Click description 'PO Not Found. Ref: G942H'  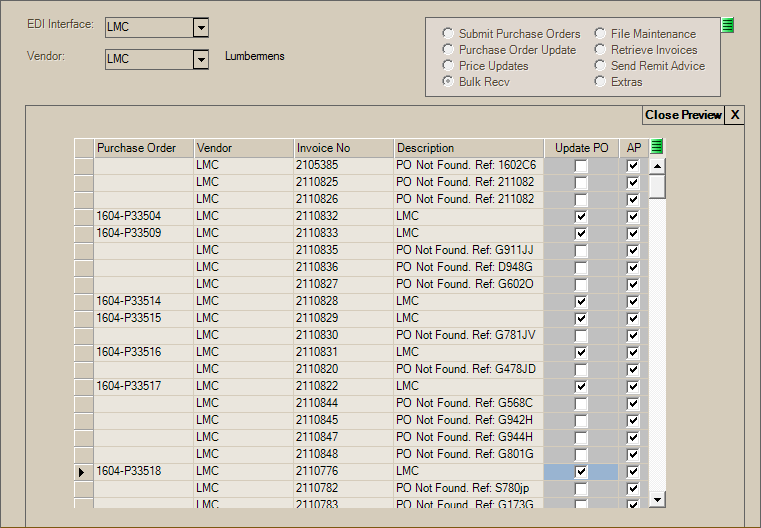[x=468, y=420]
